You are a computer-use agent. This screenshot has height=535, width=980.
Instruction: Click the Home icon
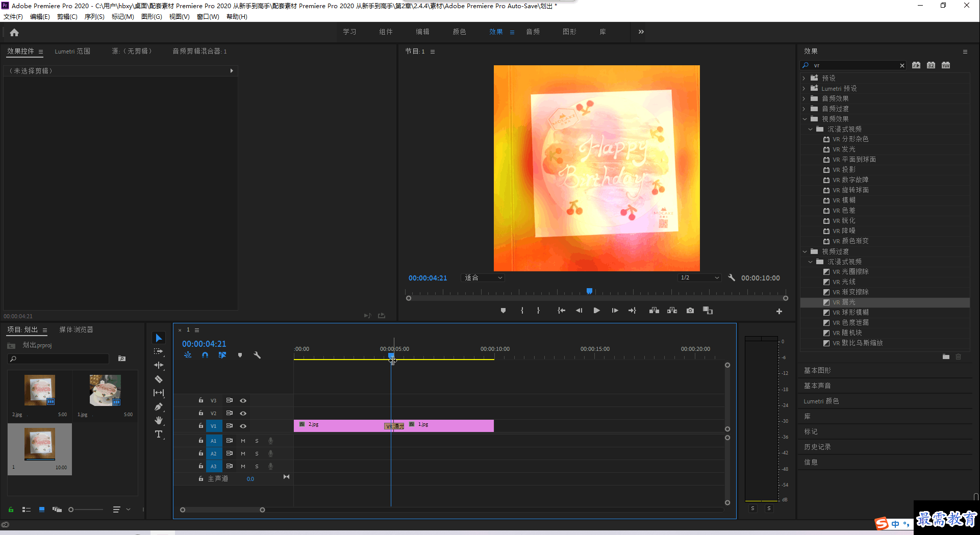[14, 33]
